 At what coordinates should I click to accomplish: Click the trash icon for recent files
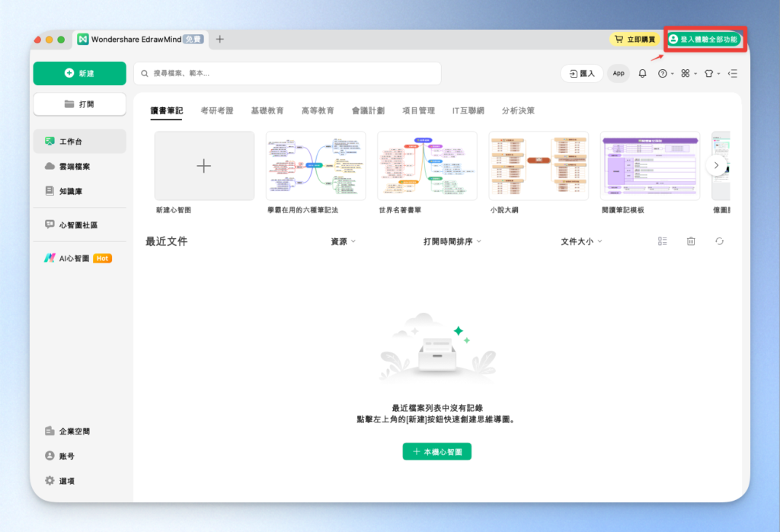(691, 241)
